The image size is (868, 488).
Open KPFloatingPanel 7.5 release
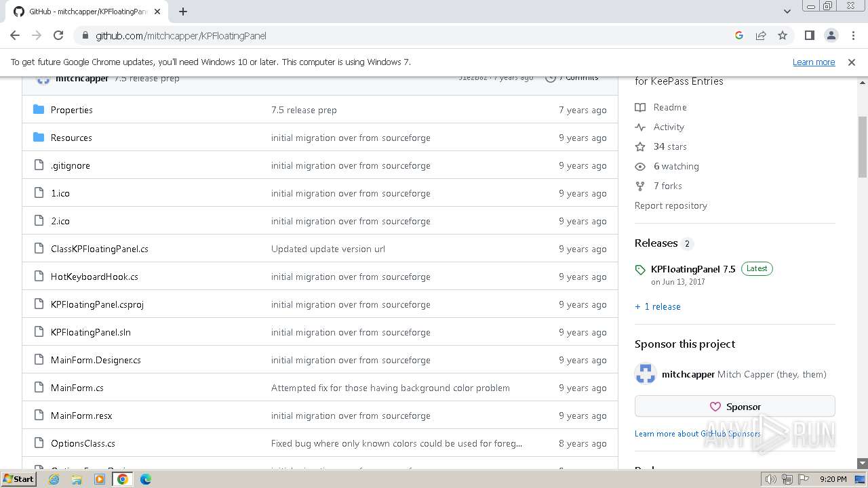pyautogui.click(x=693, y=269)
